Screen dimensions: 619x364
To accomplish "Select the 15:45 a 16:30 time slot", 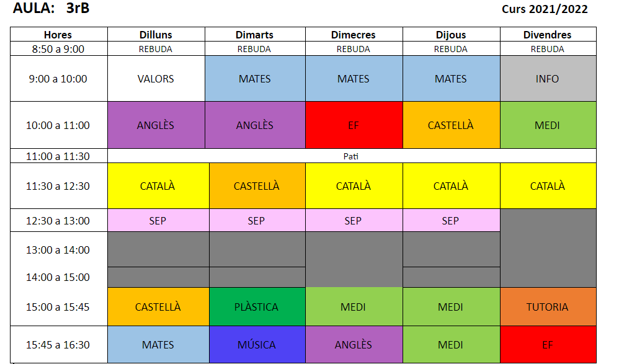I will (x=58, y=345).
